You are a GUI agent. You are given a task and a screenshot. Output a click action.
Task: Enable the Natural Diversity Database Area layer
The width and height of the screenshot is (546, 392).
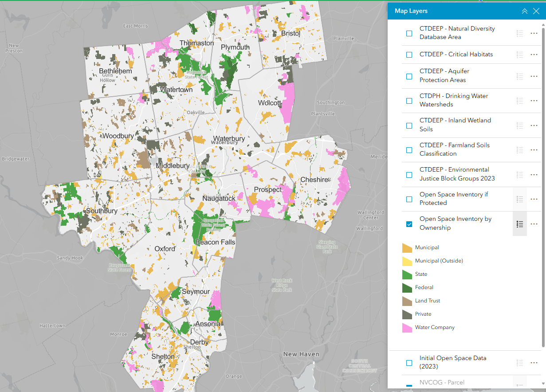pyautogui.click(x=409, y=33)
